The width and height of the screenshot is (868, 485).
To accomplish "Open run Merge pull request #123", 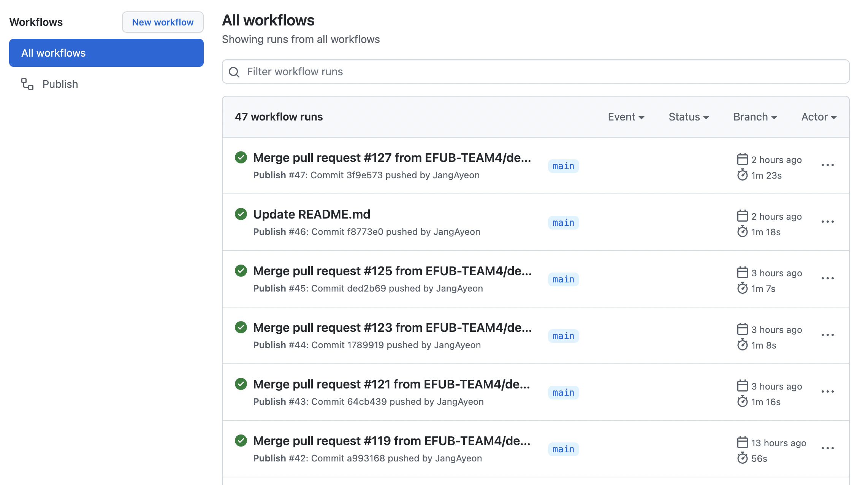I will click(393, 327).
